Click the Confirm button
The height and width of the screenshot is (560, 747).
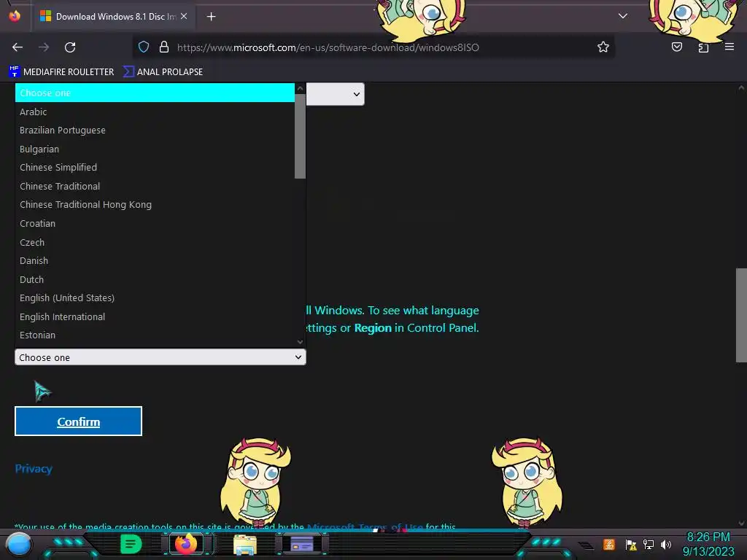(x=78, y=421)
